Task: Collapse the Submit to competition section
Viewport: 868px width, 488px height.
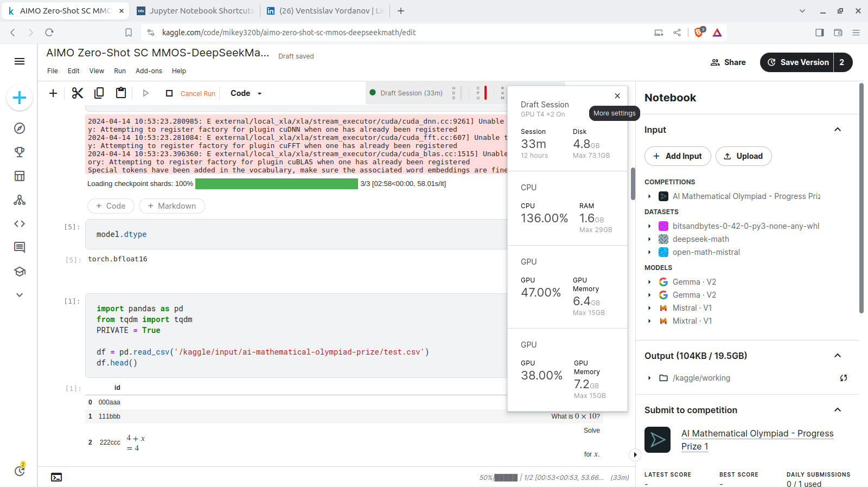Action: point(837,410)
